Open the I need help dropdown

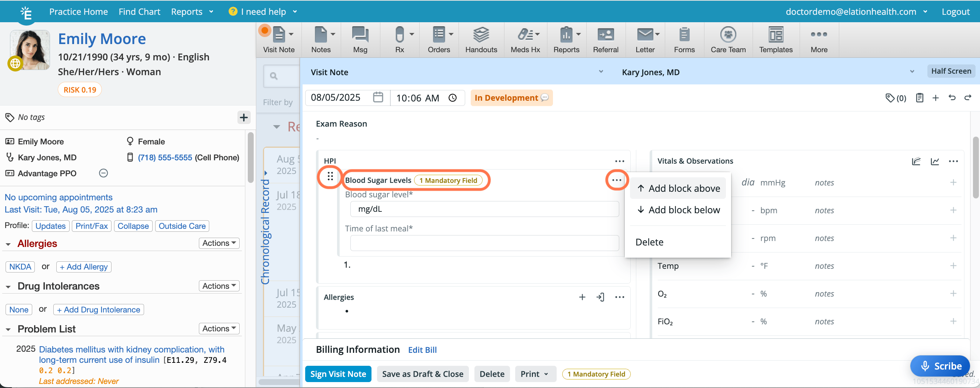(x=263, y=12)
